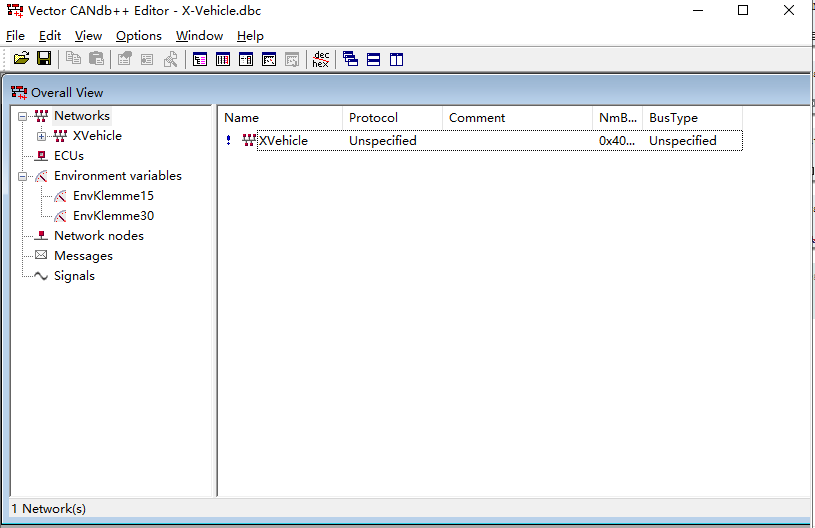Click the Overall View title bar icon

click(x=19, y=93)
